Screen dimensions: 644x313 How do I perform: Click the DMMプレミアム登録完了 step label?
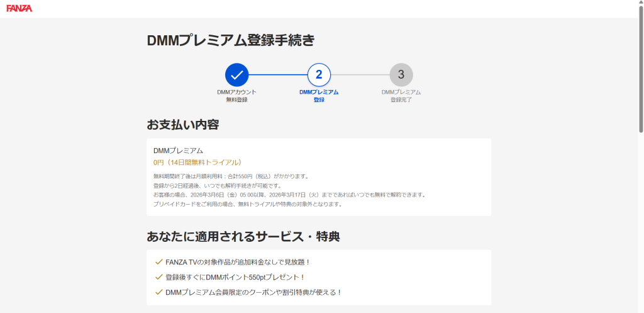(x=401, y=96)
